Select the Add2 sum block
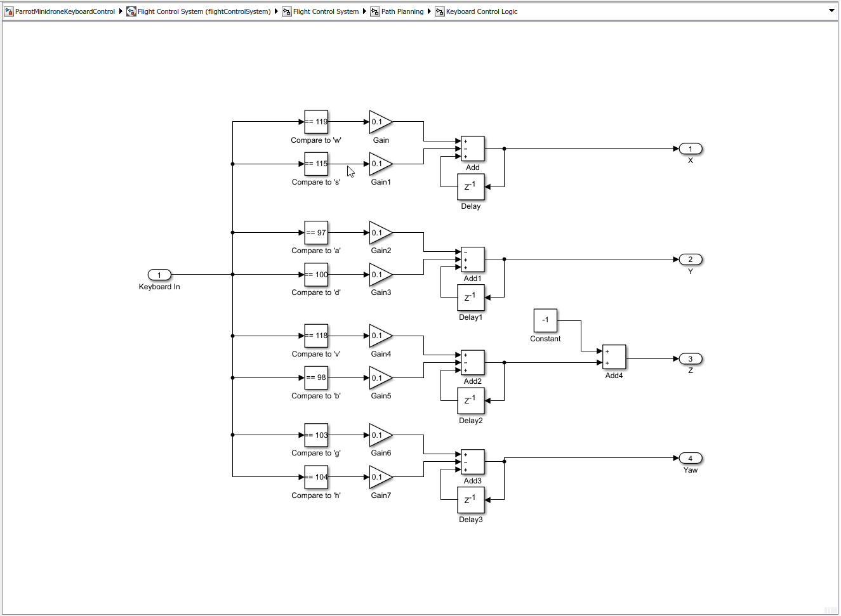 [473, 363]
